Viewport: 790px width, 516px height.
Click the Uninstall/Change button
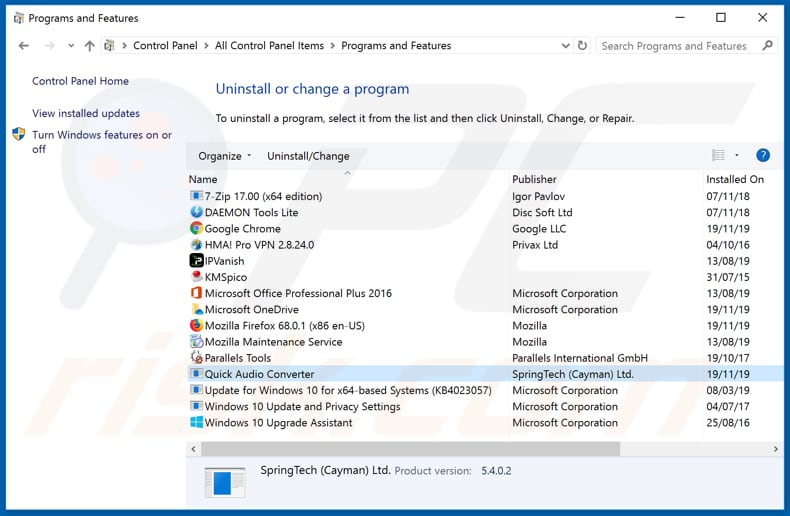[308, 156]
